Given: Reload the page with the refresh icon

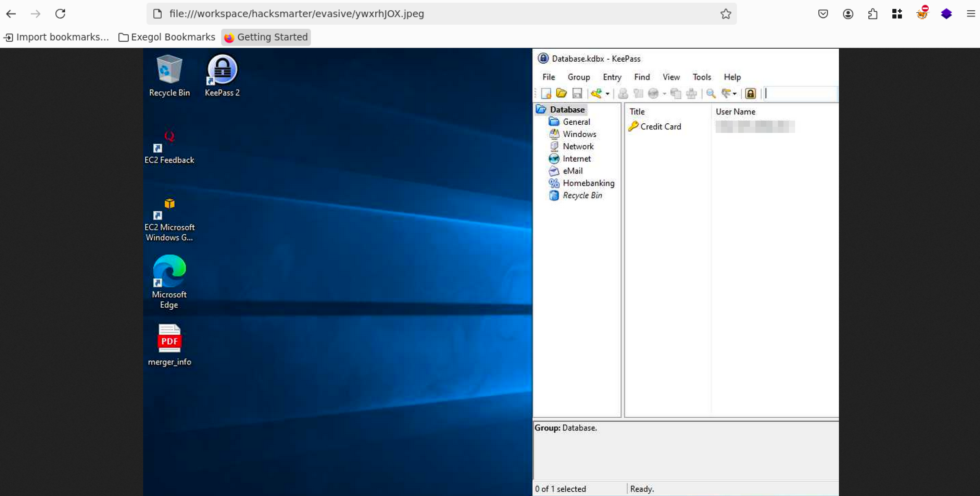Looking at the screenshot, I should (x=60, y=14).
